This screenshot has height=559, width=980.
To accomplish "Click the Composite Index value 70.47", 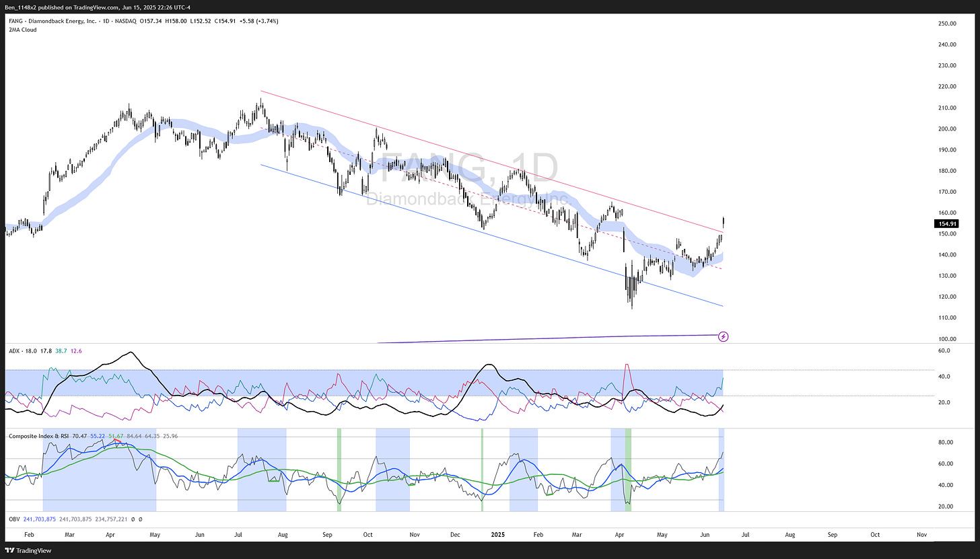I will coord(79,436).
